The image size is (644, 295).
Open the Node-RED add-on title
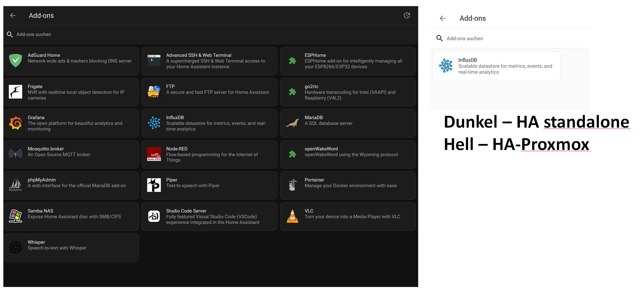(x=177, y=149)
